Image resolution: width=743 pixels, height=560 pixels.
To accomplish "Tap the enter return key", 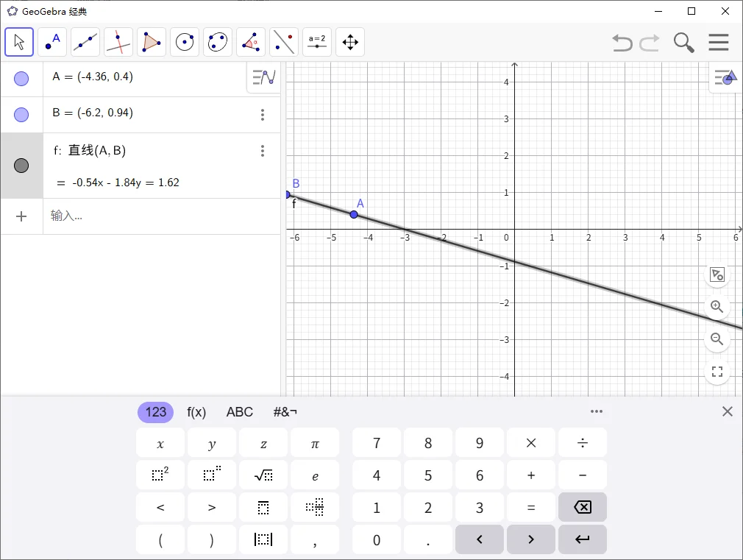I will click(x=583, y=539).
